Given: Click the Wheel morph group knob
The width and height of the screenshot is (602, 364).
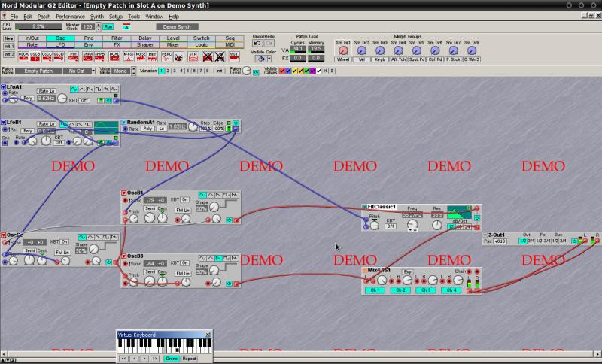Looking at the screenshot, I should coord(343,50).
